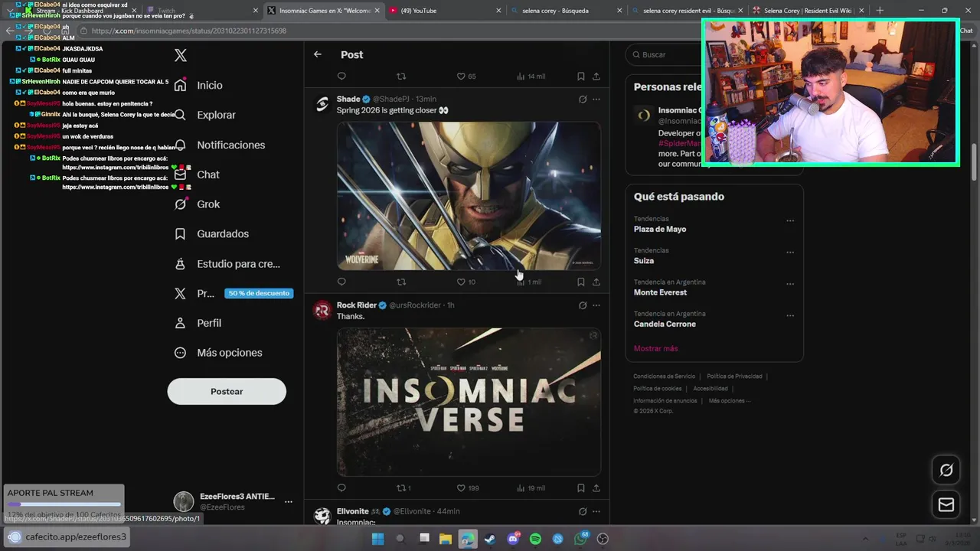Open Grok in the sidebar
This screenshot has height=551, width=980.
coord(198,204)
